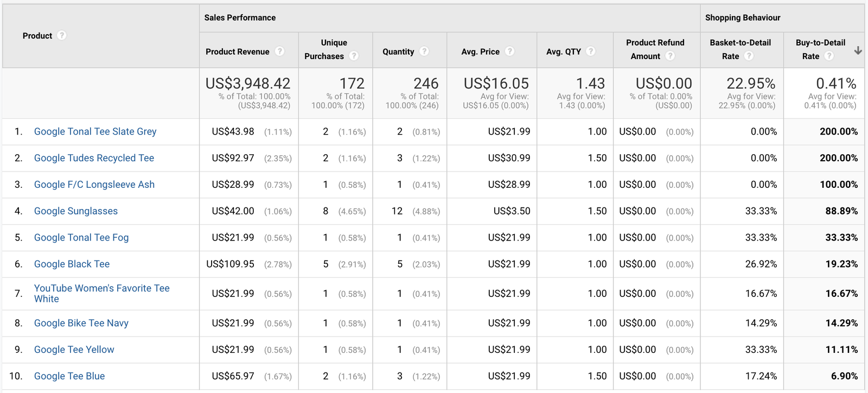Open help icon next to Avg. QTY

(x=591, y=51)
